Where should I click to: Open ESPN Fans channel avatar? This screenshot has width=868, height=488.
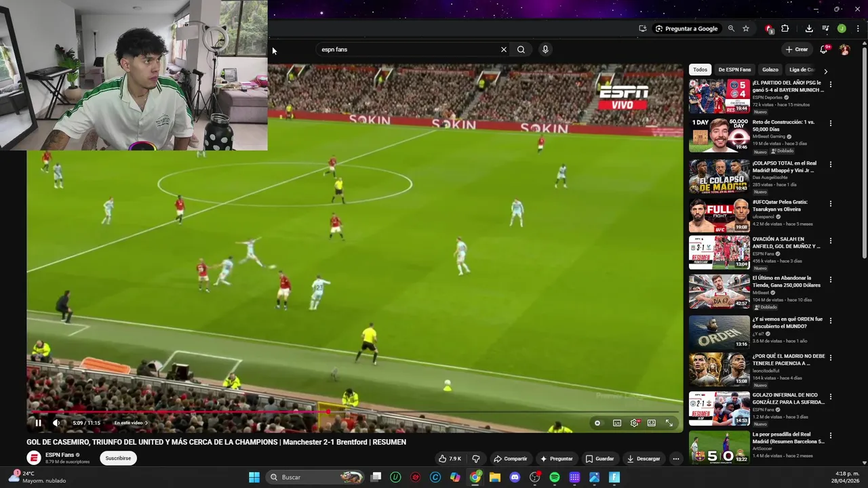click(34, 458)
